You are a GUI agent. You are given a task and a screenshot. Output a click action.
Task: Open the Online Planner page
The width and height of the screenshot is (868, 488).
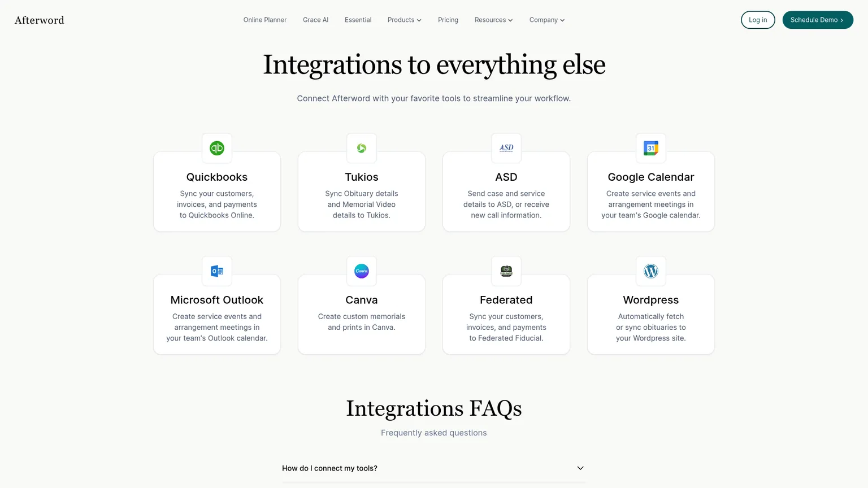click(x=265, y=20)
